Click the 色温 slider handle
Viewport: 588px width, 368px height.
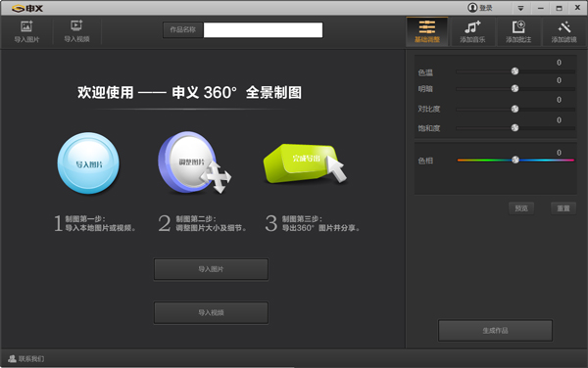pyautogui.click(x=514, y=71)
